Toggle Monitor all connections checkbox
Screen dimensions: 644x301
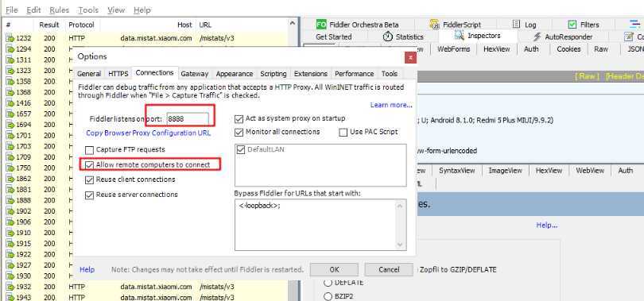(x=239, y=133)
